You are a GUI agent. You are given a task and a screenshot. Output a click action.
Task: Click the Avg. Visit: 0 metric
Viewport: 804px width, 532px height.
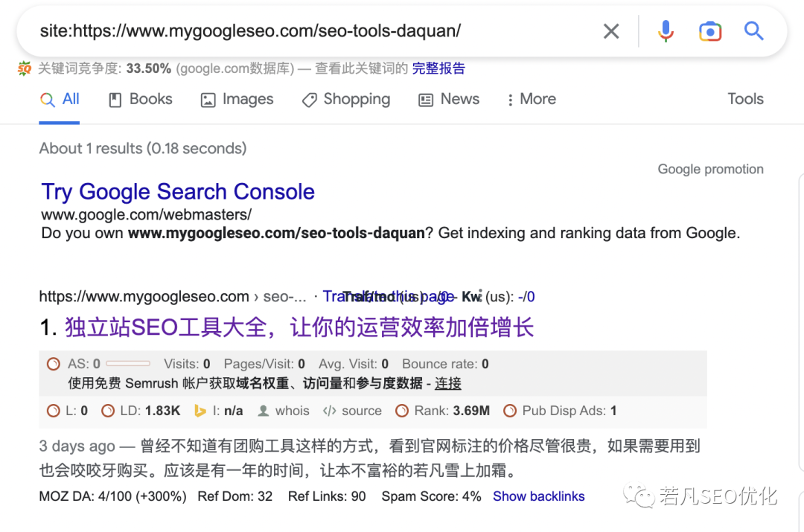point(354,364)
